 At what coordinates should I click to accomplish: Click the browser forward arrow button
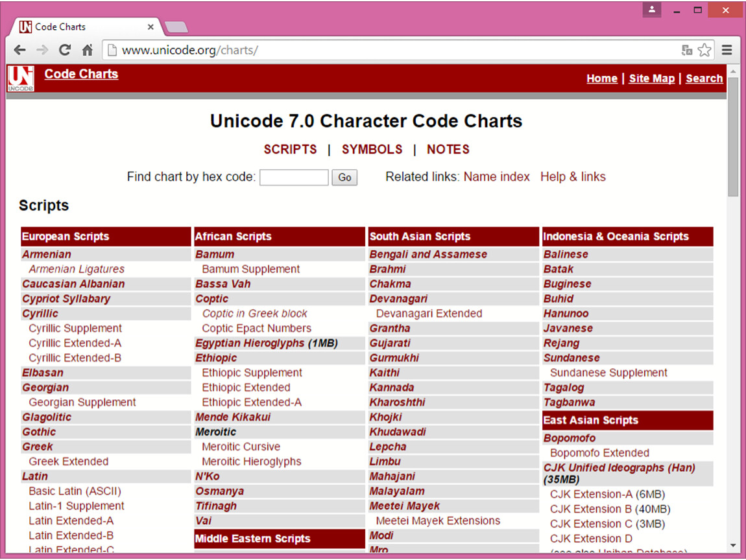pos(42,50)
